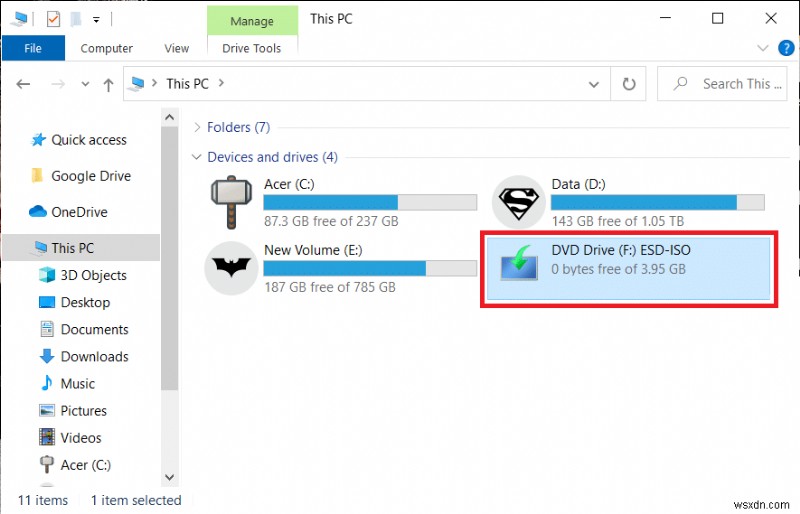
Task: Go up one level with the Up arrow
Action: pos(108,84)
